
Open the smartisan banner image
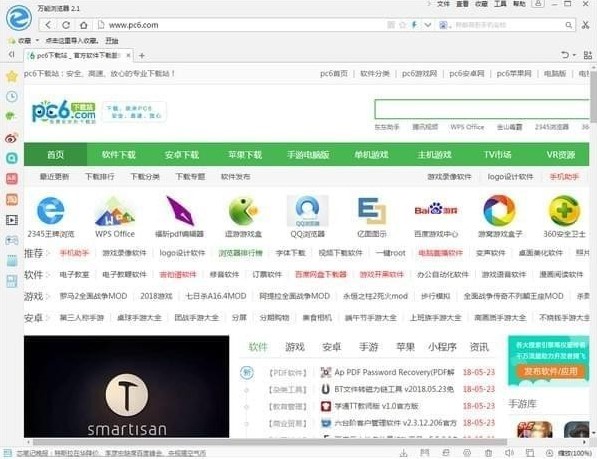[x=126, y=386]
